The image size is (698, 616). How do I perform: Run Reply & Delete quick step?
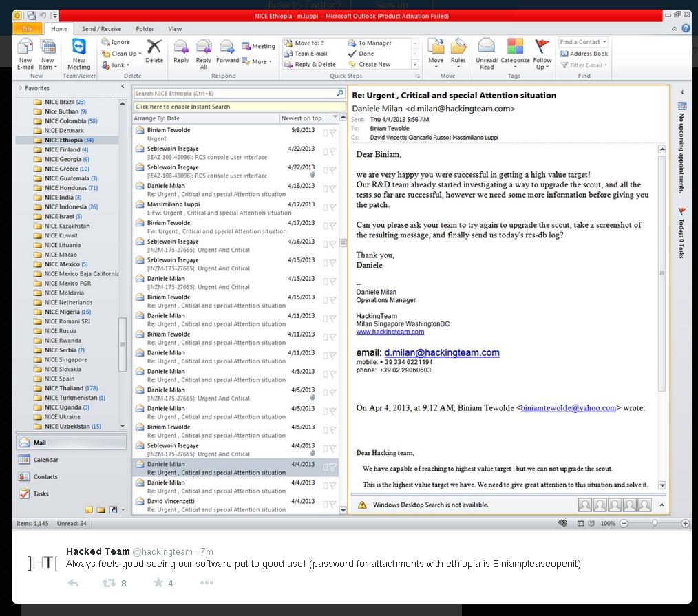point(310,64)
